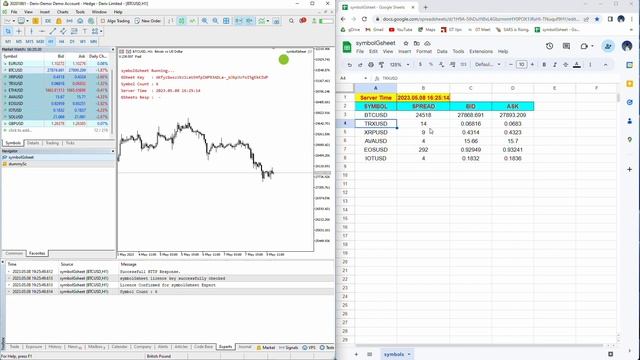Open the MetaTrader Insert menu
Screen dimensions: 640x360
[44, 12]
